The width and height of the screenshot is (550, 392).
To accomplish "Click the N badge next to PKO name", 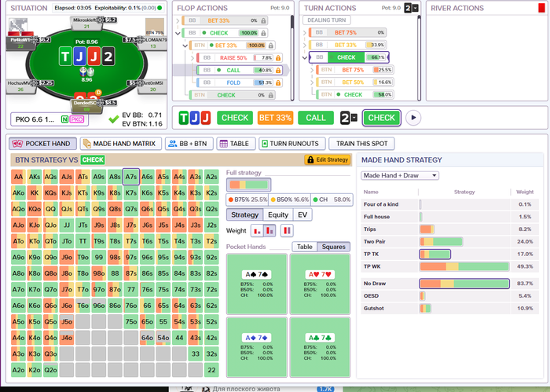I will [x=64, y=119].
